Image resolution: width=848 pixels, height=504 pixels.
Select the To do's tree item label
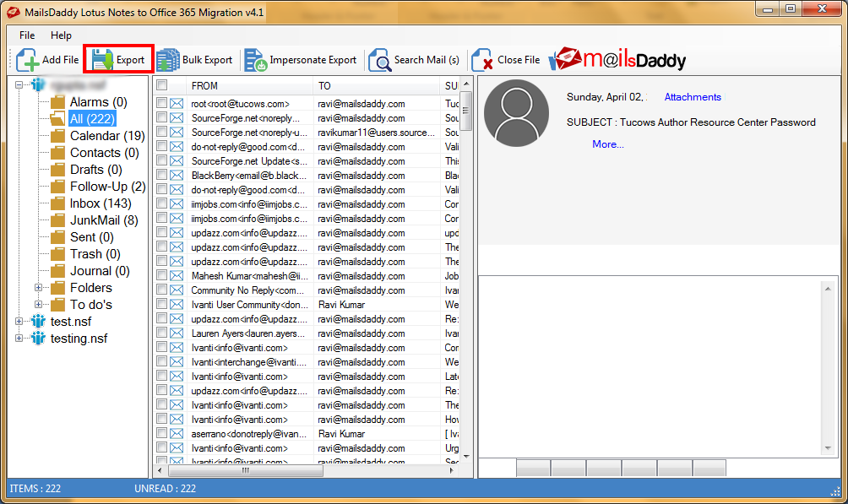click(x=91, y=305)
